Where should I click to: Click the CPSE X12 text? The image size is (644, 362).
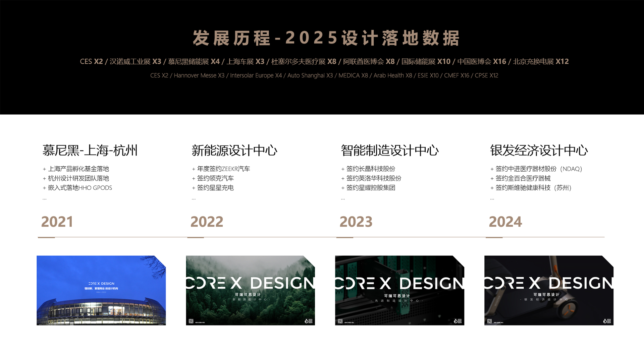click(486, 75)
